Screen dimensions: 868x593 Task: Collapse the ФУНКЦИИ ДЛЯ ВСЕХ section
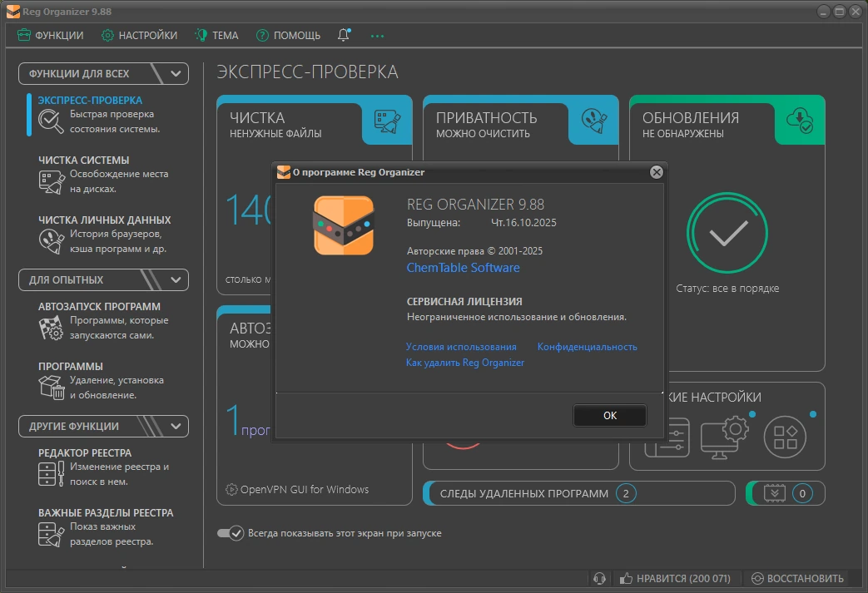176,73
